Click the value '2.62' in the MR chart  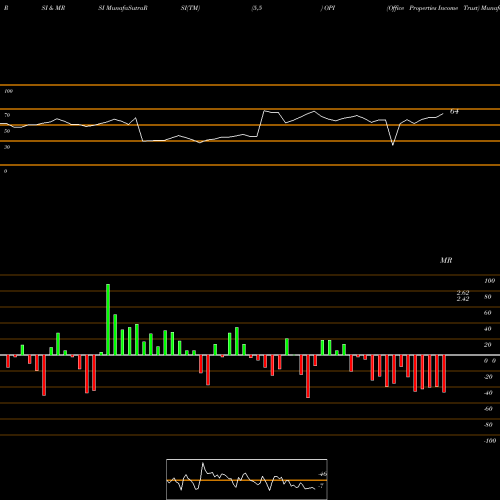point(463,292)
